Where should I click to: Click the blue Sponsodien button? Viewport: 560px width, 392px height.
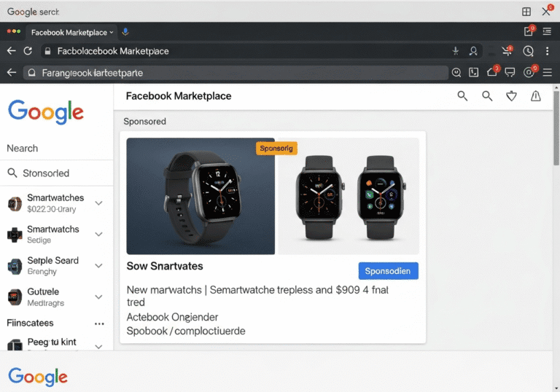click(388, 271)
